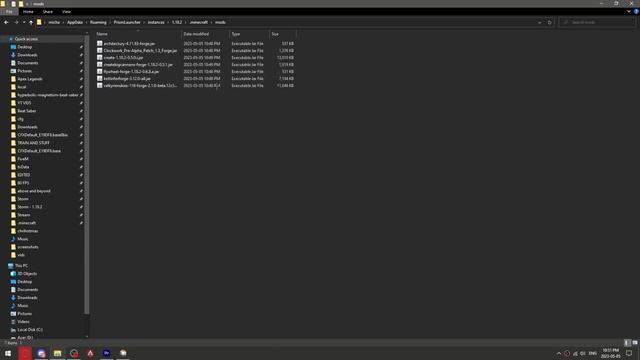Expand the address bar history dropdown
The height and width of the screenshot is (360, 640).
click(x=540, y=22)
